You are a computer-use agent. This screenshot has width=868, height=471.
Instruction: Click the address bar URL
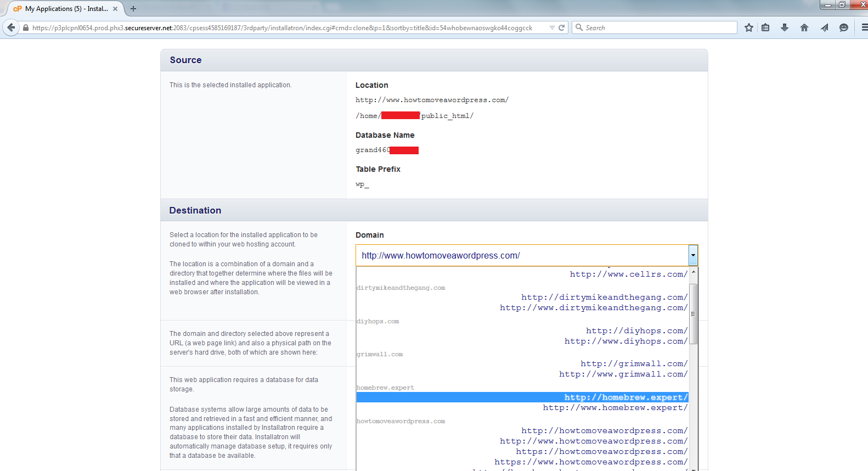[x=282, y=27]
